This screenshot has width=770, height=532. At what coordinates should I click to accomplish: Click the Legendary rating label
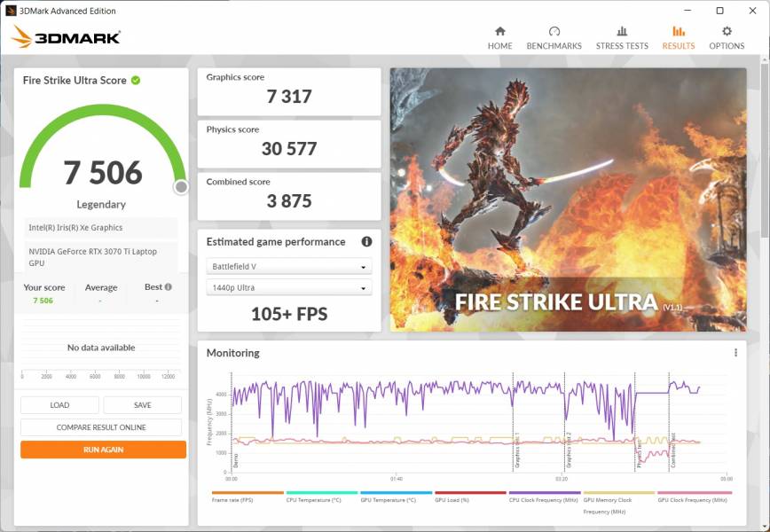click(101, 204)
